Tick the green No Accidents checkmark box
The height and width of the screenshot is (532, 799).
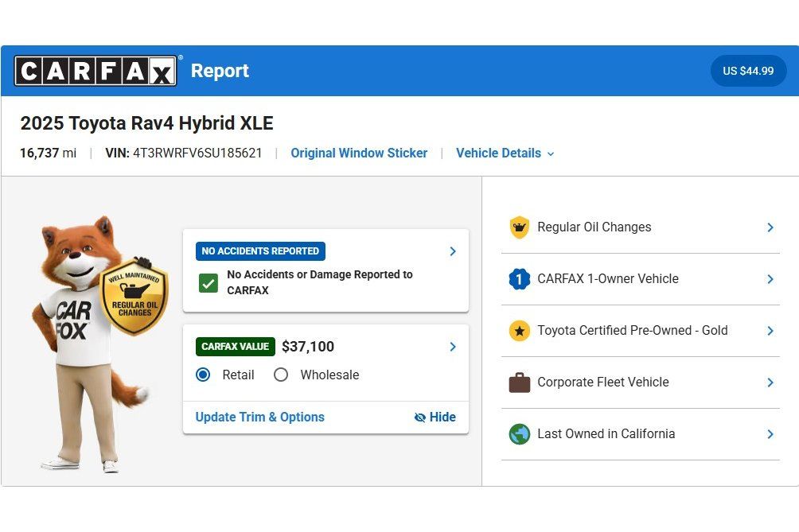[209, 283]
